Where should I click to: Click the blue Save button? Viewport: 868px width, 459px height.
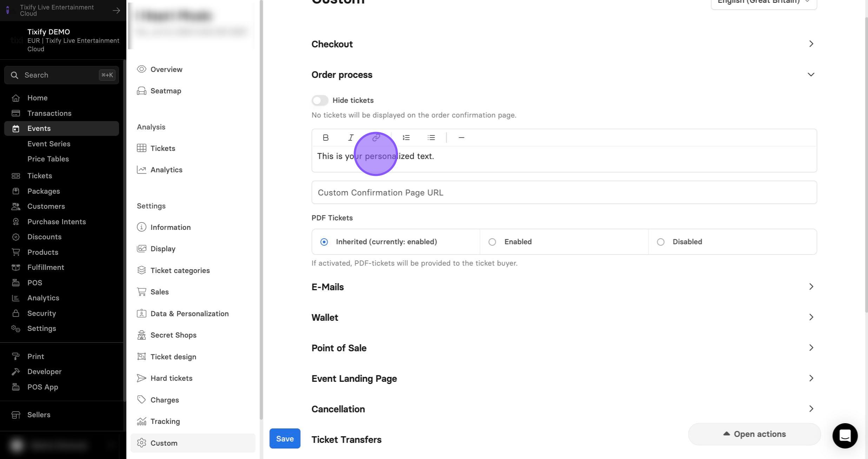285,439
